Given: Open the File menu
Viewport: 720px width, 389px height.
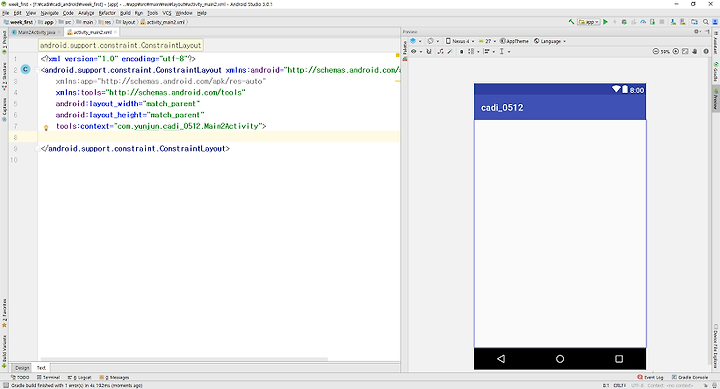Looking at the screenshot, I should click(6, 13).
